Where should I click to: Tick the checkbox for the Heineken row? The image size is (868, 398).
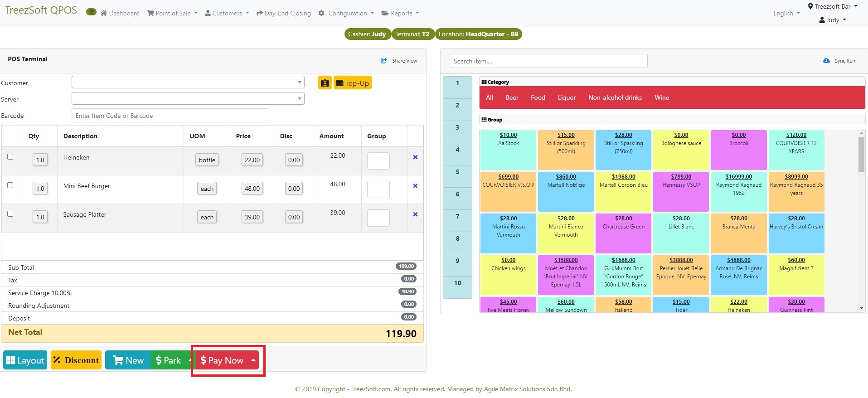coord(10,157)
